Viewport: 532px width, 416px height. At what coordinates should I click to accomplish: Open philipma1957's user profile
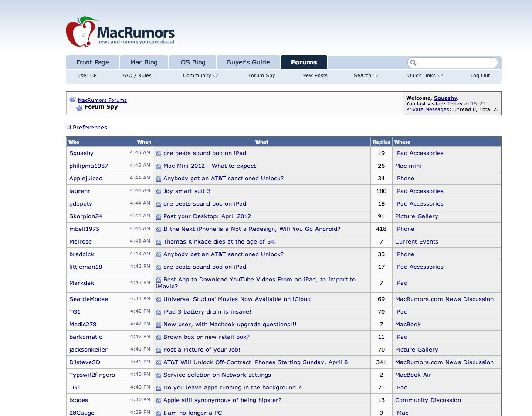click(x=88, y=166)
